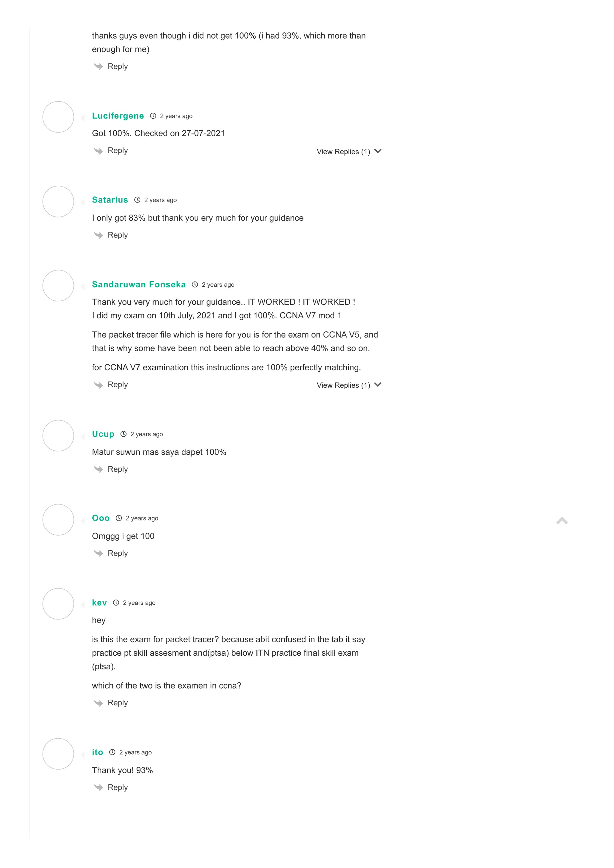The width and height of the screenshot is (614, 868).
Task: Click reply arrow icon under kev's comment
Action: [x=98, y=703]
